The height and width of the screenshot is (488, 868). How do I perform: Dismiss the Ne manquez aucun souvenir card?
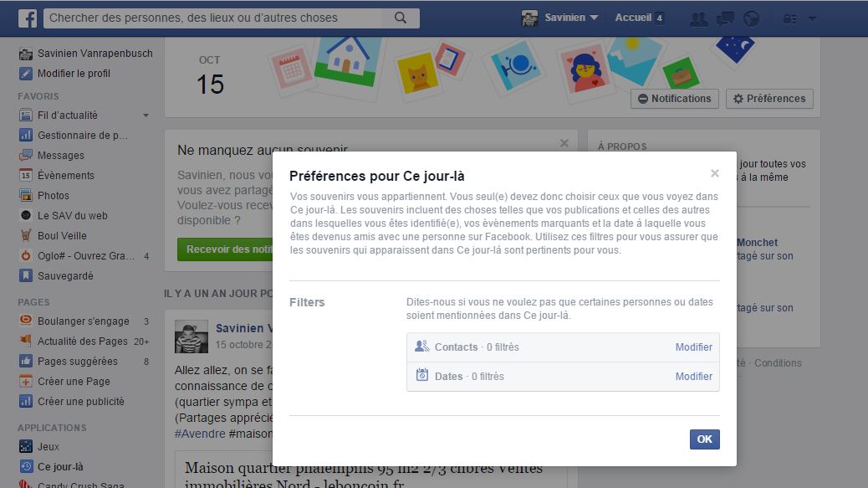tap(564, 143)
